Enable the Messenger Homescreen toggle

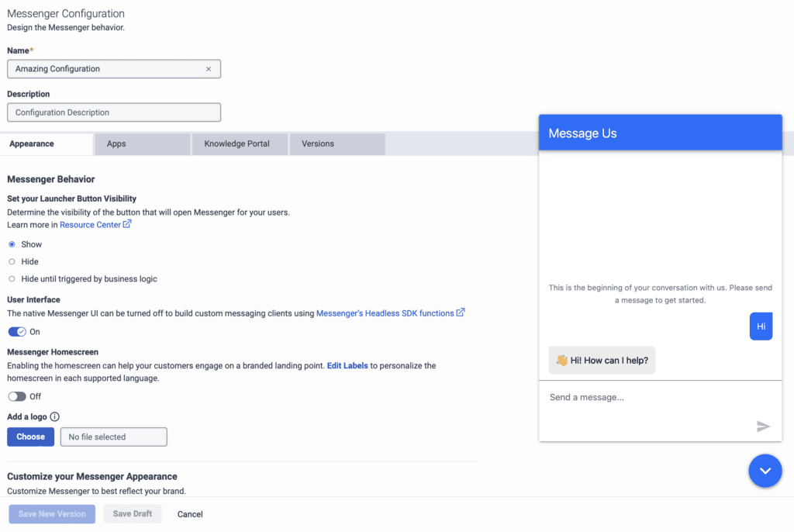tap(17, 396)
